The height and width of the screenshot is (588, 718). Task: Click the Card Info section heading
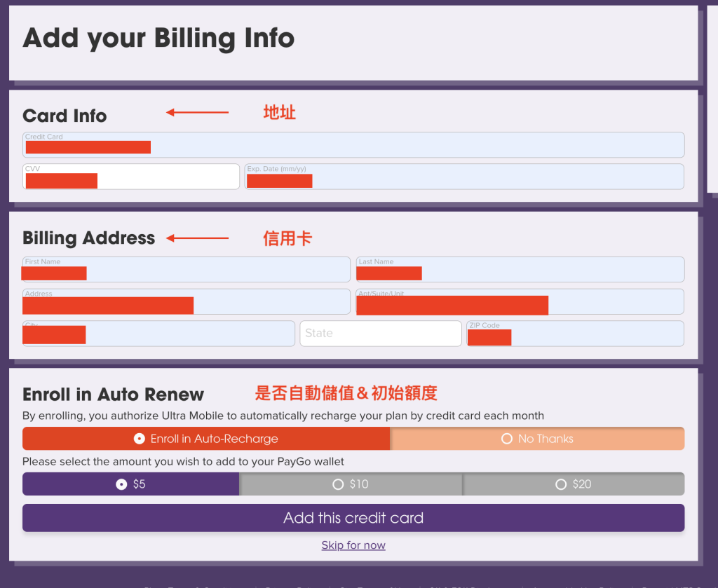point(65,116)
